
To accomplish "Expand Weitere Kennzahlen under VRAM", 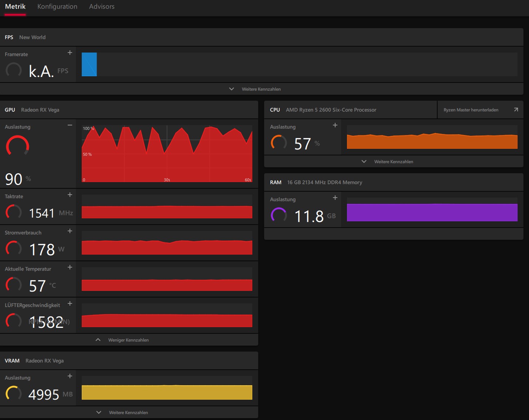I will (122, 413).
